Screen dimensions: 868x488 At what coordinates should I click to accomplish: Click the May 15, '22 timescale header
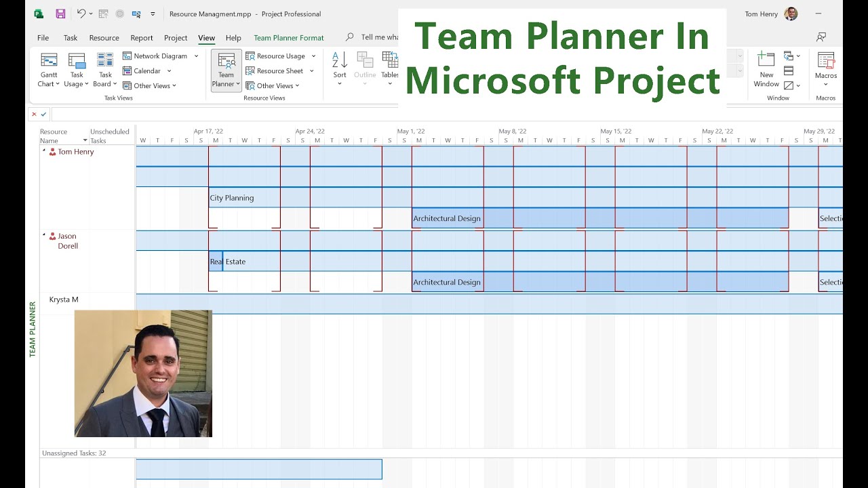[x=616, y=131]
